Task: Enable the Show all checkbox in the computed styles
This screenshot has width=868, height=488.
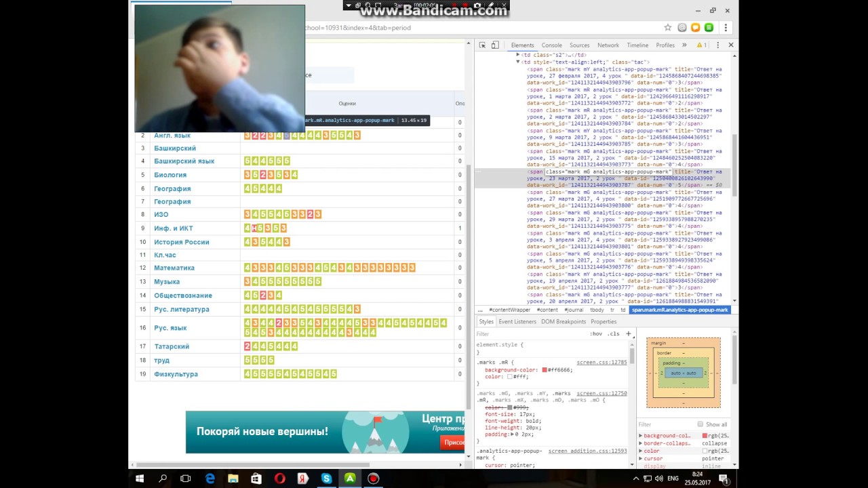Action: pos(701,424)
